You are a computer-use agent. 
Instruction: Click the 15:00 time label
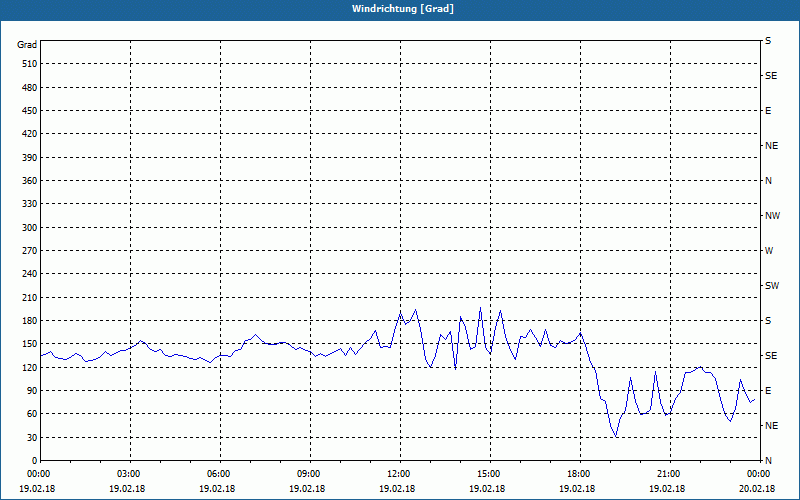[x=491, y=474]
